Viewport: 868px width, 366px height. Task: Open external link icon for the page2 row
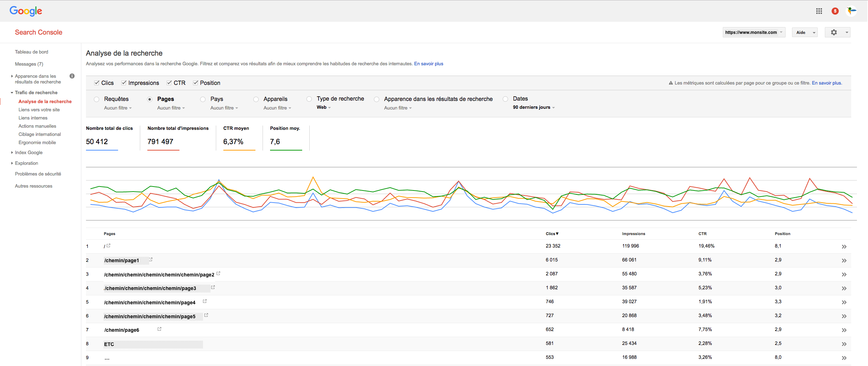(218, 273)
